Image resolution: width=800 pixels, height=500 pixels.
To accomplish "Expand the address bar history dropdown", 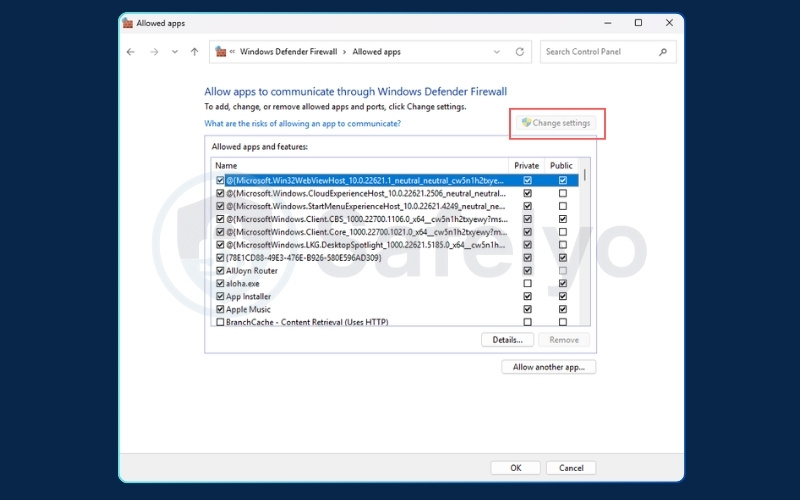I will click(x=496, y=52).
